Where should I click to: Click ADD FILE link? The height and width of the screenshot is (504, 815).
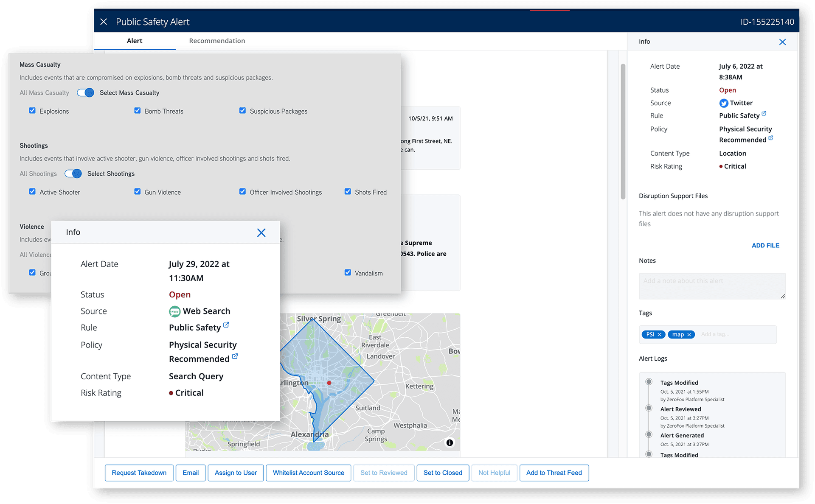click(x=765, y=245)
